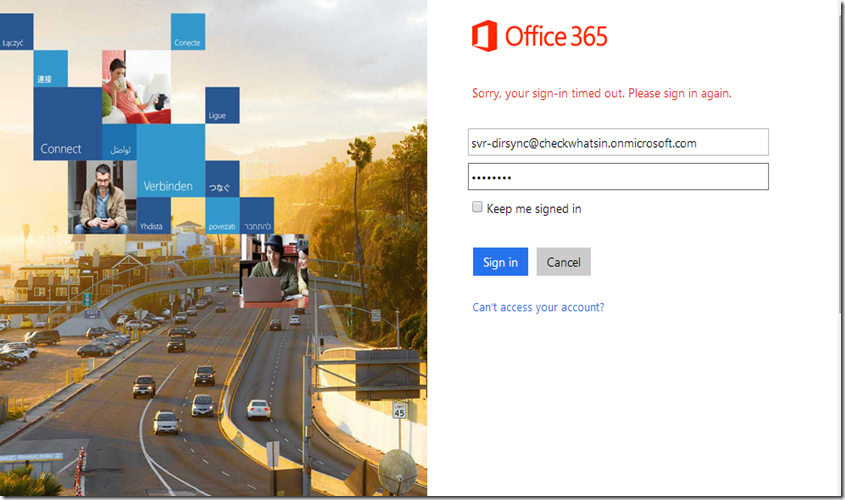845x500 pixels.
Task: Click the Verbinden tile
Action: point(171,160)
